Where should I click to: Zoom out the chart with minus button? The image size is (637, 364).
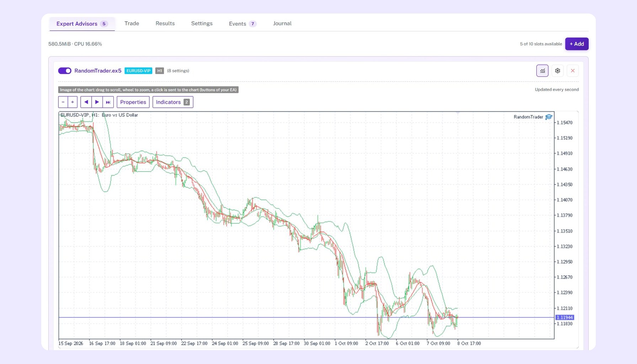coord(63,102)
